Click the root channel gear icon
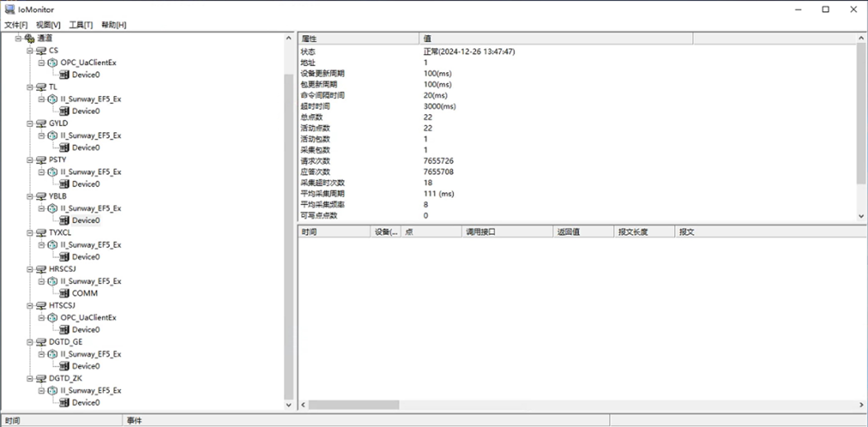 (x=30, y=38)
